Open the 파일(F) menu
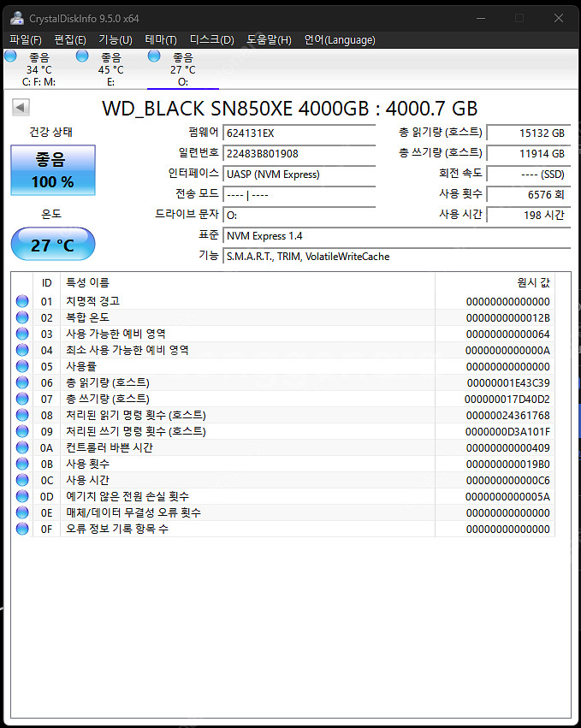Image resolution: width=581 pixels, height=728 pixels. [26, 40]
